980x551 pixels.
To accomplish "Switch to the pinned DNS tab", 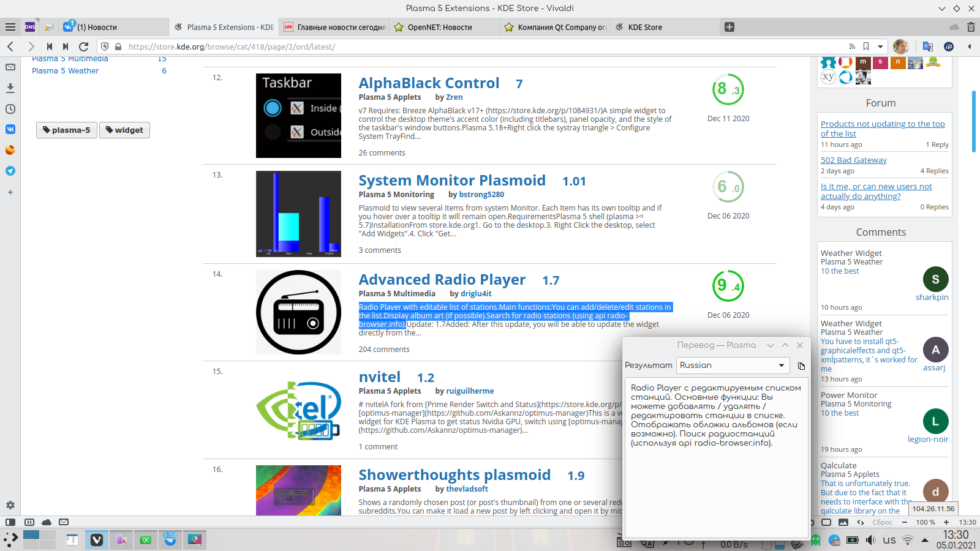I will click(30, 27).
